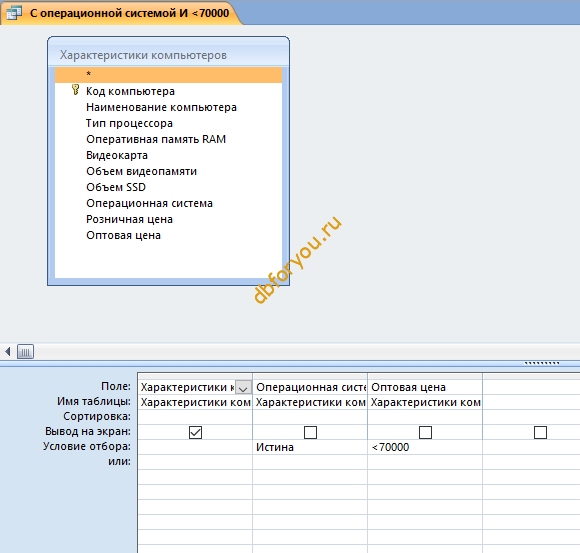Open the field dropdown in the first column
Viewport: 580px width, 553px height.
243,387
